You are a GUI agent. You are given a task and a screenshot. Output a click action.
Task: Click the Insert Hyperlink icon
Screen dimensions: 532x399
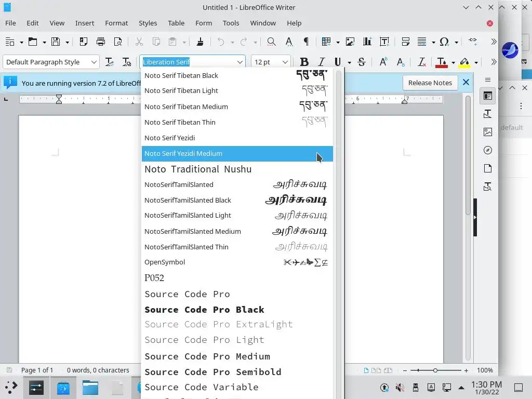(x=473, y=42)
